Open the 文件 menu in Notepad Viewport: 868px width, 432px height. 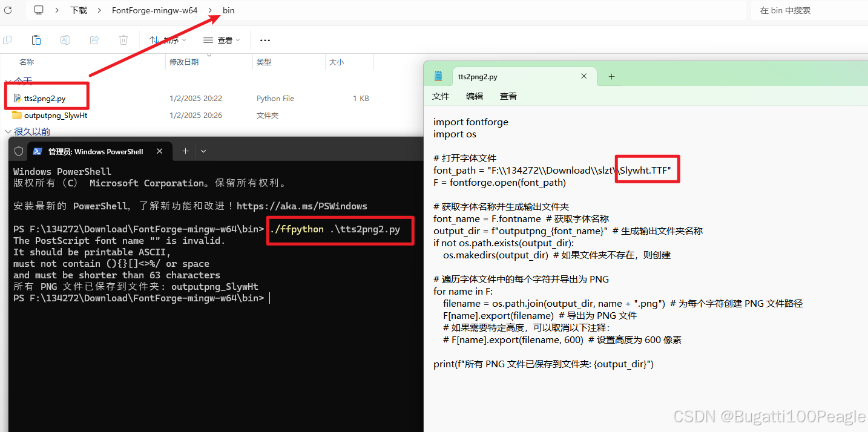tap(441, 96)
